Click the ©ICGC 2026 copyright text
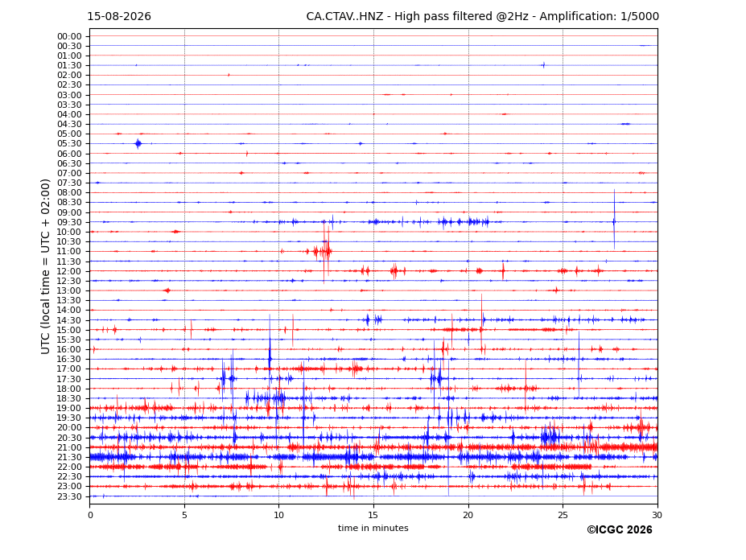The image size is (746, 560). pos(620,530)
